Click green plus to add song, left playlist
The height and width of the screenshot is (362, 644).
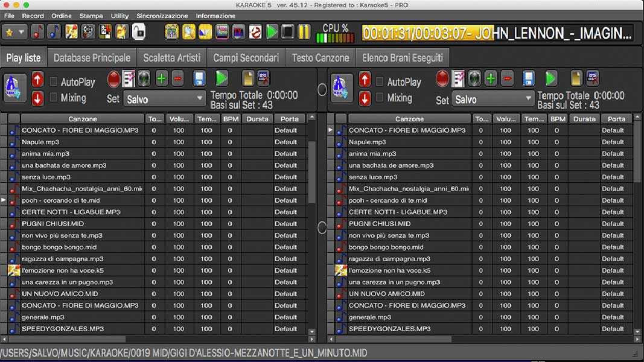[x=162, y=78]
